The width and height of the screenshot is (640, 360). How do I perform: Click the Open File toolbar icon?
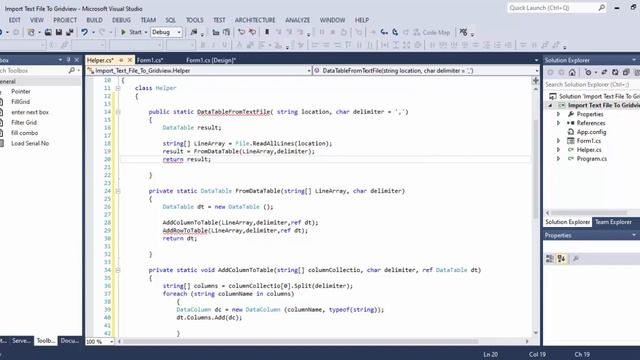[48, 32]
